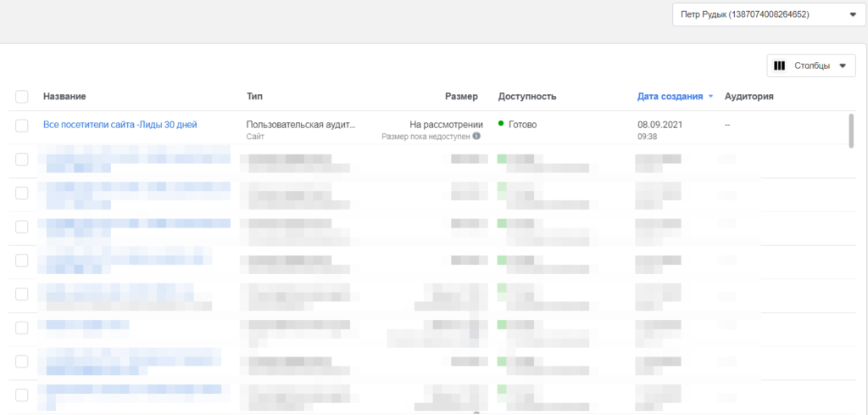The image size is (868, 415).
Task: Click the vertical scrollbar of the audience table
Action: (851, 132)
